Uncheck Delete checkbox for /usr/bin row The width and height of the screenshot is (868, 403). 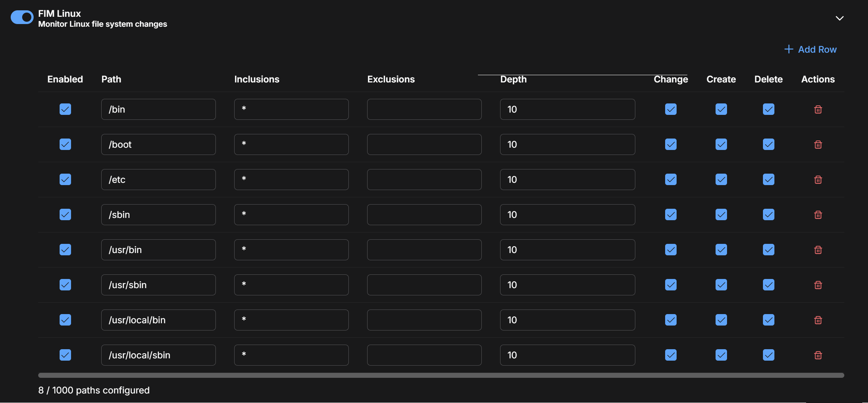click(x=768, y=250)
